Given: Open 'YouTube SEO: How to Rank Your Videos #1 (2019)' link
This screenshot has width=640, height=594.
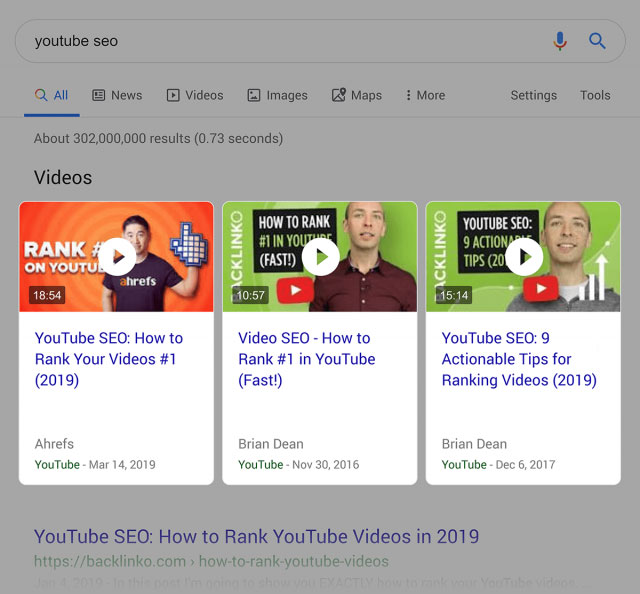Looking at the screenshot, I should 109,359.
